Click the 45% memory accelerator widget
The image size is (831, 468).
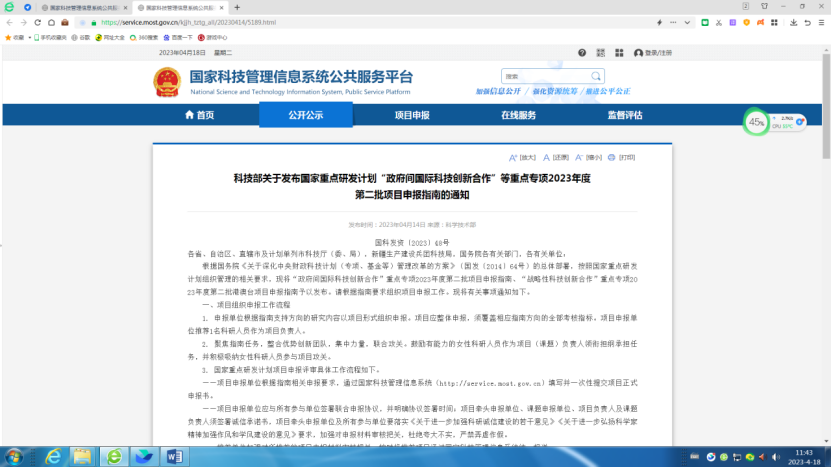pos(756,123)
